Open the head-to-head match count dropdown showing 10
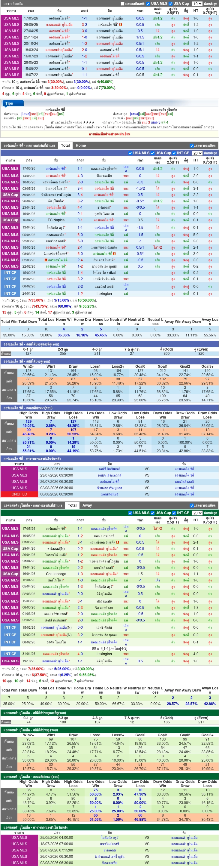 pyautogui.click(x=197, y=4)
